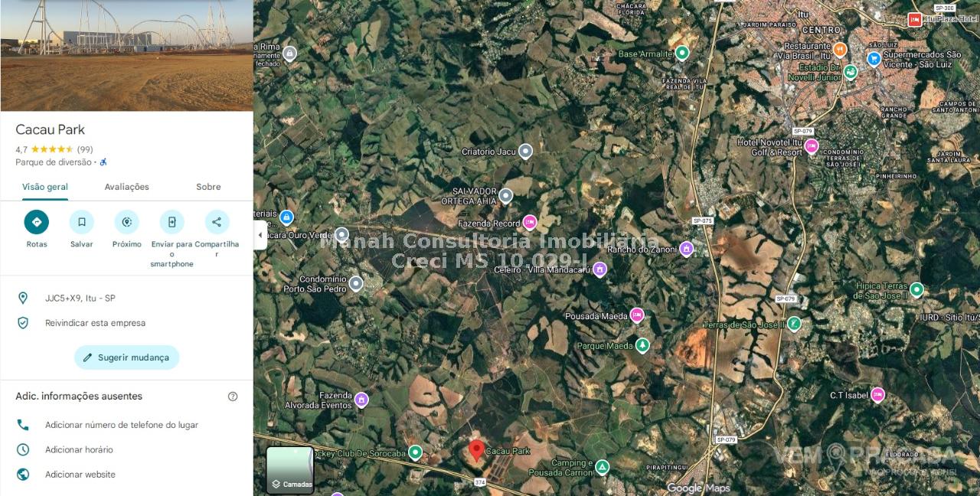Click the Rotas directions icon
The height and width of the screenshot is (496, 980).
(36, 222)
